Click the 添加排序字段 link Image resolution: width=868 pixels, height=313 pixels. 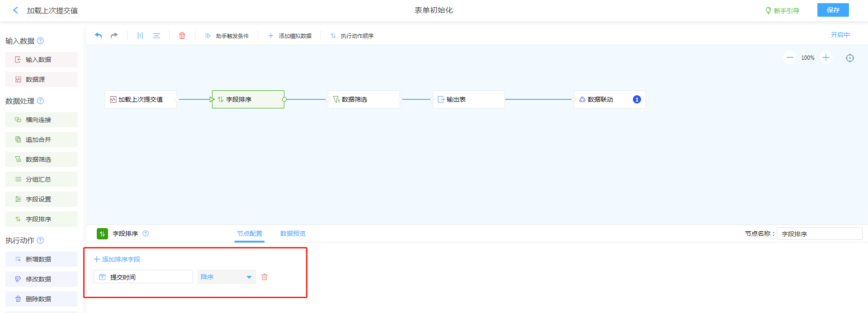[117, 259]
